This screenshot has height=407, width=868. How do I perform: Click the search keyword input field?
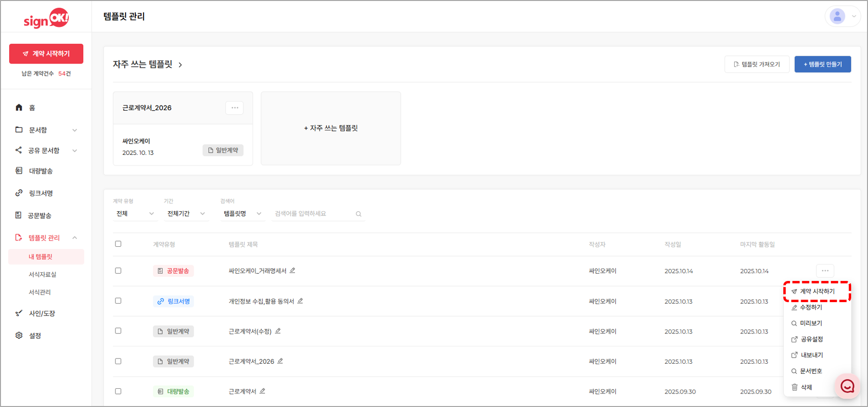[313, 214]
